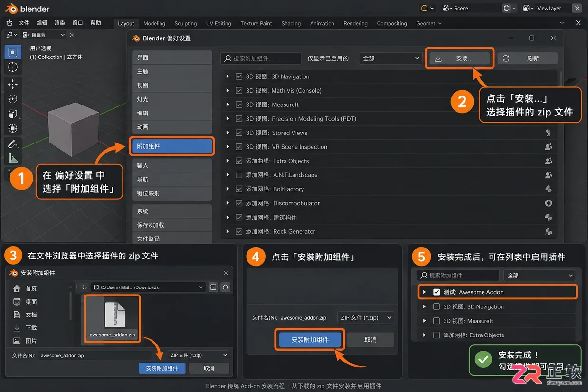Click the back arrow in the file browser
This screenshot has height=392, width=588.
coord(85,287)
